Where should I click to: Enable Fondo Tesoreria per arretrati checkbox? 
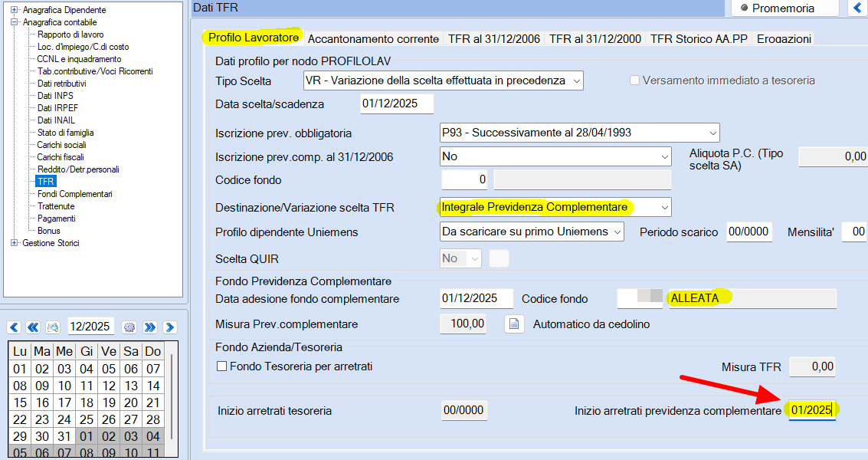point(221,366)
